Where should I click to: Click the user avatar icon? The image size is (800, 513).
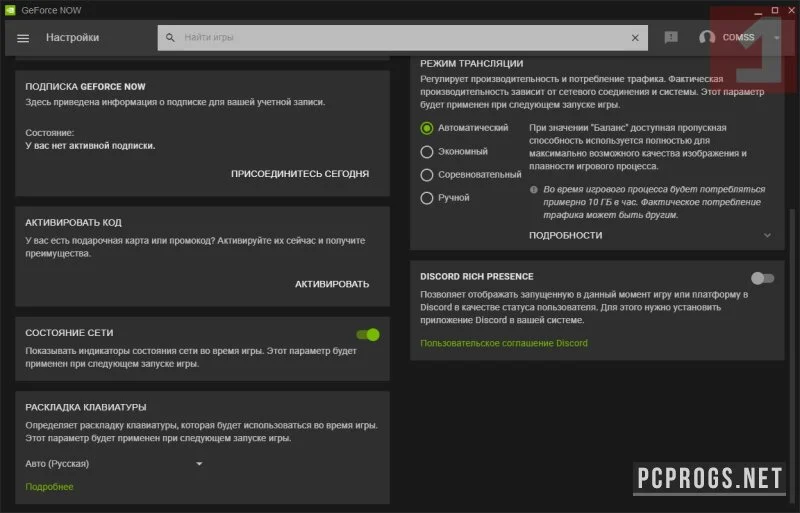(707, 37)
